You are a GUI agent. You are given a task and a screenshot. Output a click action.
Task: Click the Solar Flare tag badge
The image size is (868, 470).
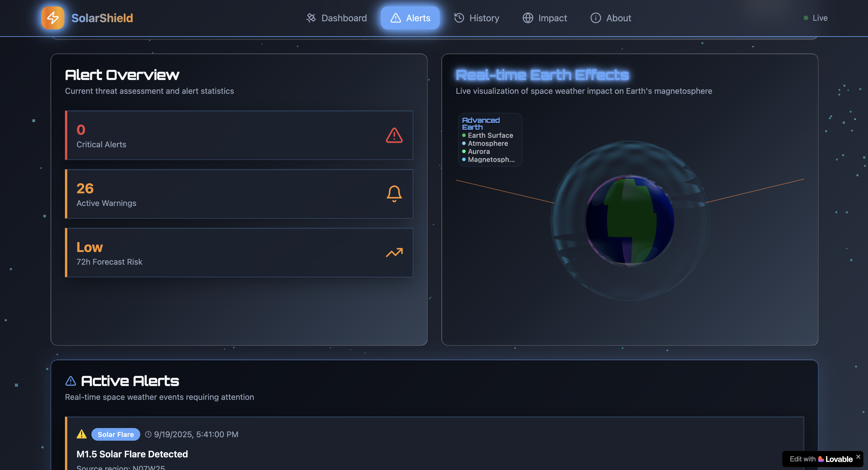[x=116, y=434]
